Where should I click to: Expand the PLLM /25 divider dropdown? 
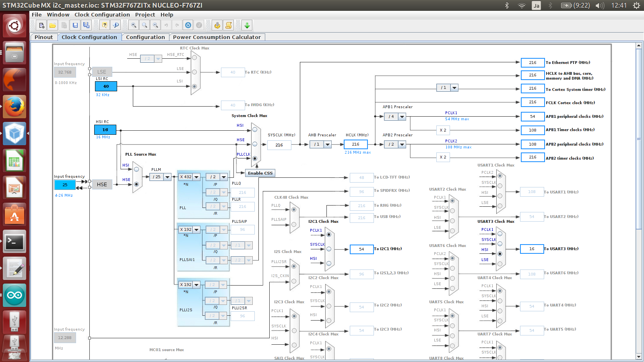click(167, 177)
